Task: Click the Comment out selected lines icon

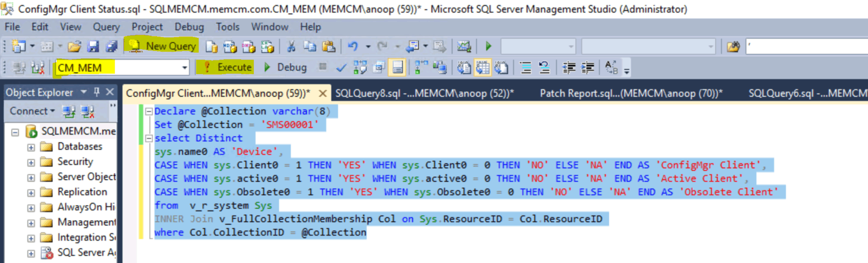Action: point(526,68)
